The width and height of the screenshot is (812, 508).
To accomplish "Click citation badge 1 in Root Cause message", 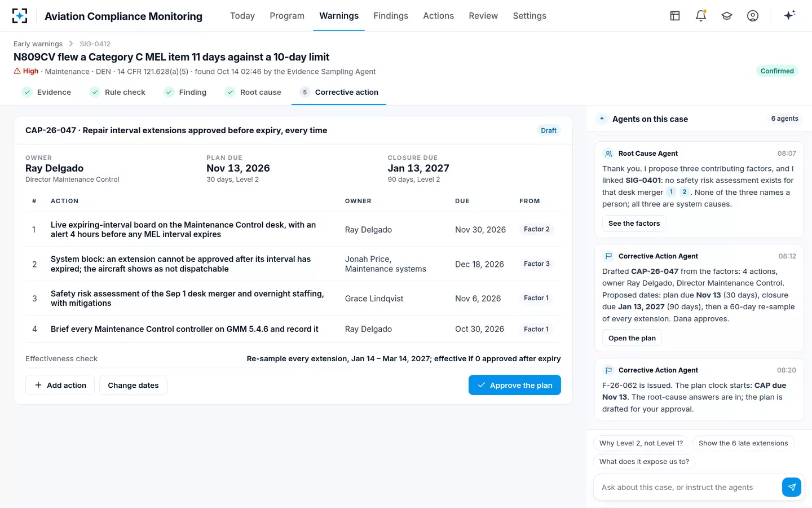I will pos(671,192).
